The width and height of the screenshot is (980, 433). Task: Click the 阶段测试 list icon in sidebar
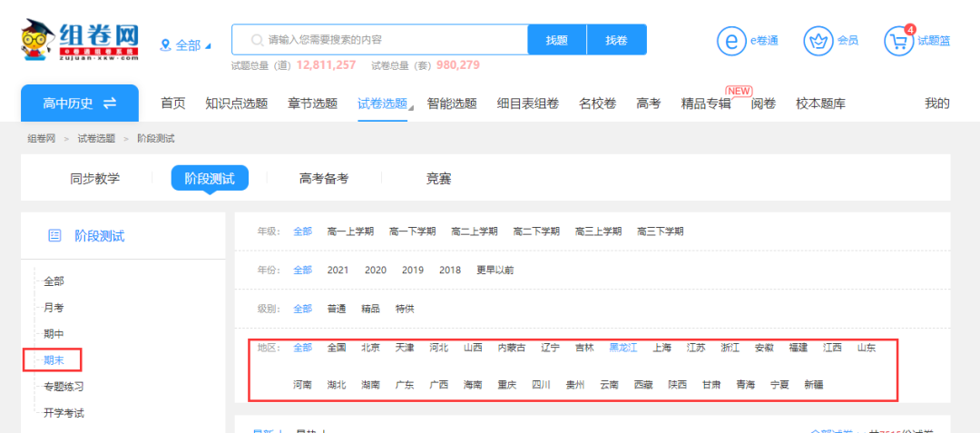(x=54, y=235)
